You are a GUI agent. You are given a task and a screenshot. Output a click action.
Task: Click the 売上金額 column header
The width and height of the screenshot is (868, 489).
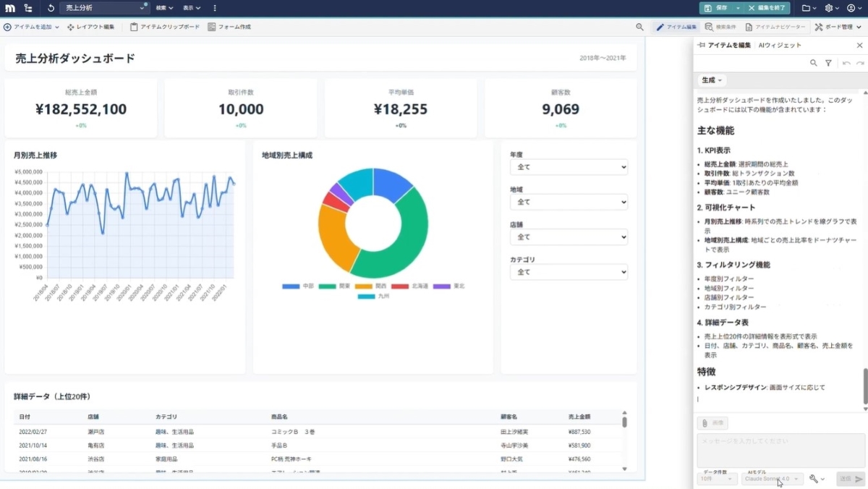click(579, 417)
